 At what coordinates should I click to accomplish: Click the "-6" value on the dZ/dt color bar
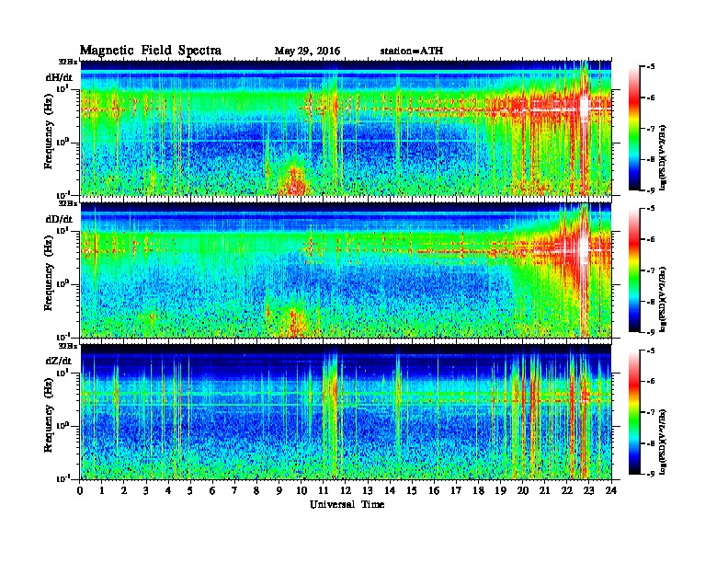[x=651, y=381]
